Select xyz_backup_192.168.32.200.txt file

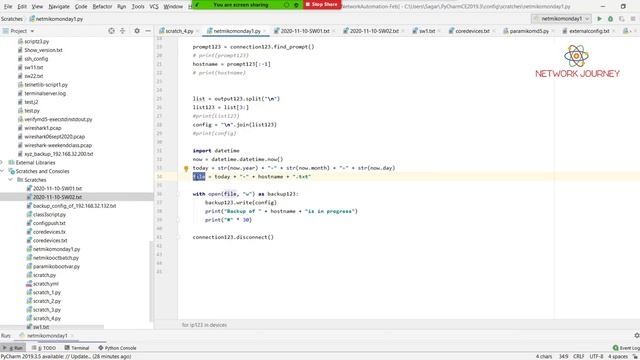coord(58,154)
